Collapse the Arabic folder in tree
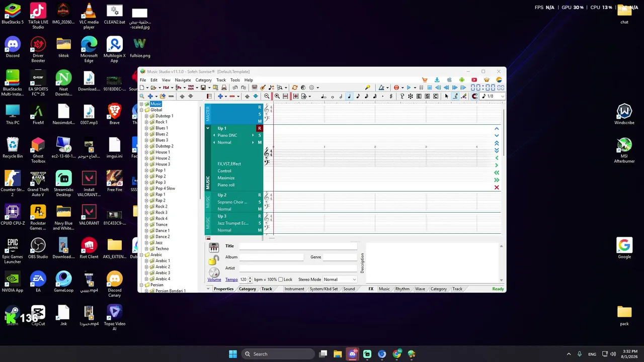Image resolution: width=644 pixels, height=362 pixels. pos(141,255)
